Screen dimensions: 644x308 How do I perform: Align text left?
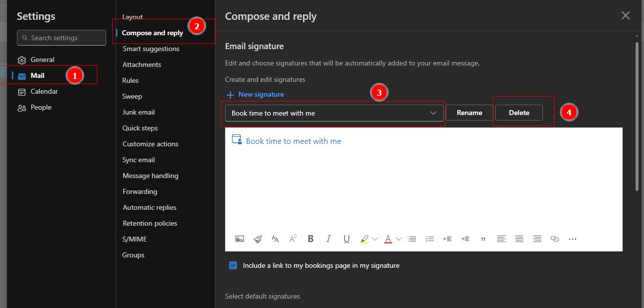(501, 239)
